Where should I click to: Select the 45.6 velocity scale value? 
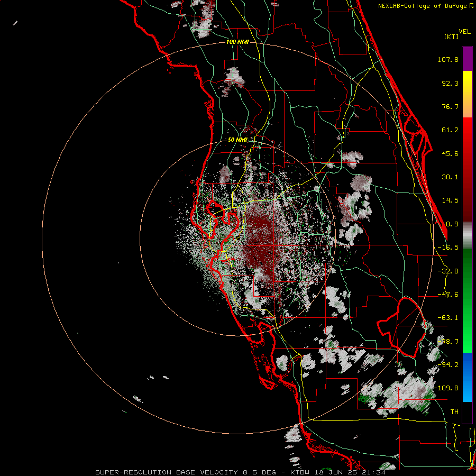pyautogui.click(x=450, y=153)
